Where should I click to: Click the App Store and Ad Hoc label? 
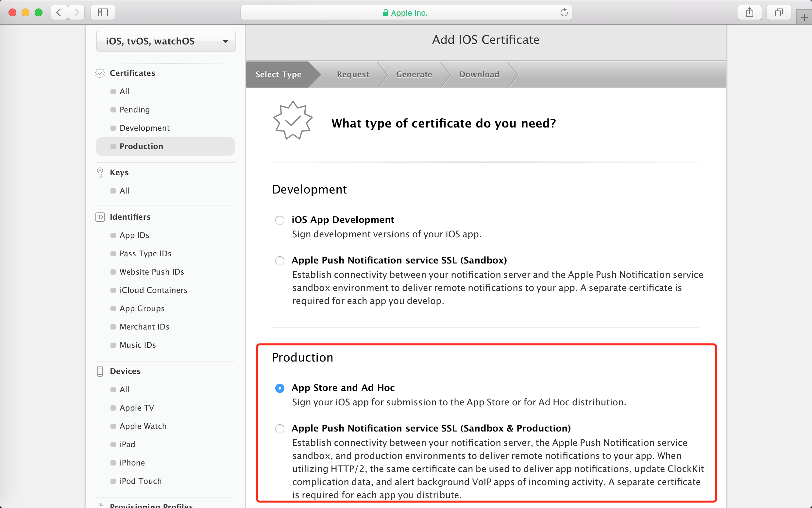click(343, 388)
